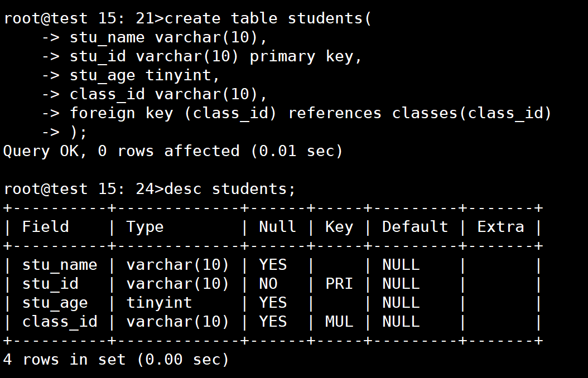
Task: Click 'stu_name varchar(10),' definition line
Action: pos(168,37)
